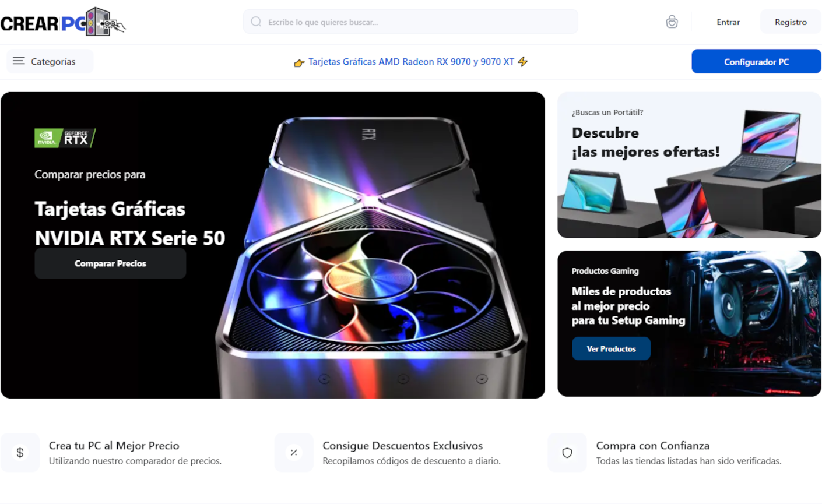Click the pointing hand icon
Screen dimensions: 822x504
pyautogui.click(x=299, y=62)
